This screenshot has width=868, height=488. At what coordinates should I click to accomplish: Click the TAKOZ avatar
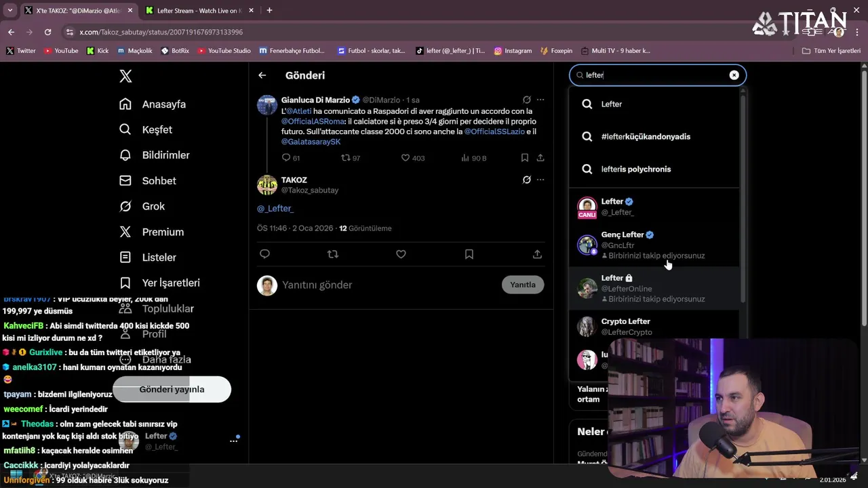point(267,185)
